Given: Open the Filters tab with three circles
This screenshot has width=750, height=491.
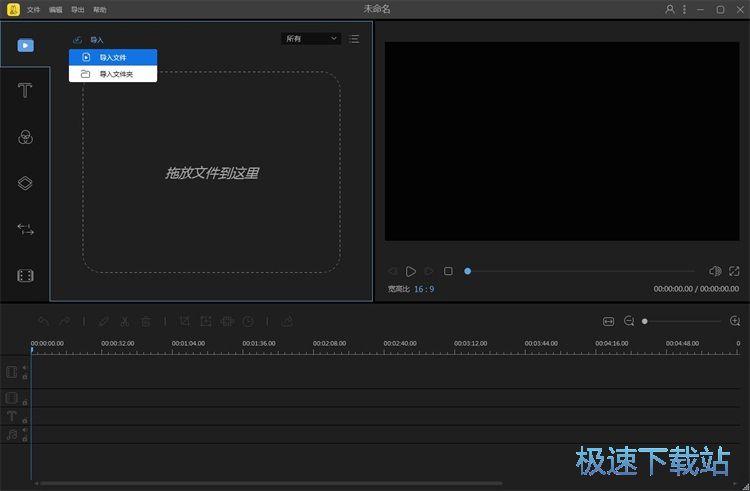Looking at the screenshot, I should point(25,137).
